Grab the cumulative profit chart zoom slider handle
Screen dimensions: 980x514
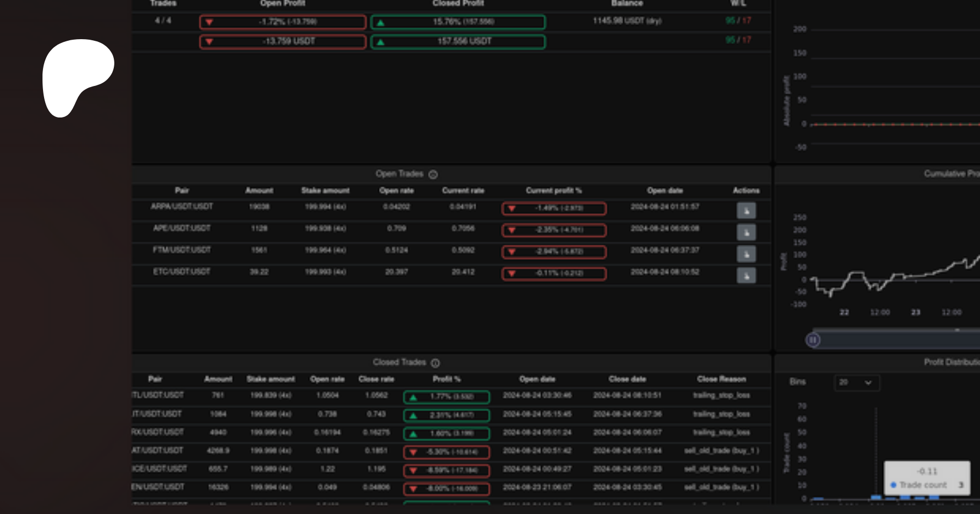coord(813,340)
